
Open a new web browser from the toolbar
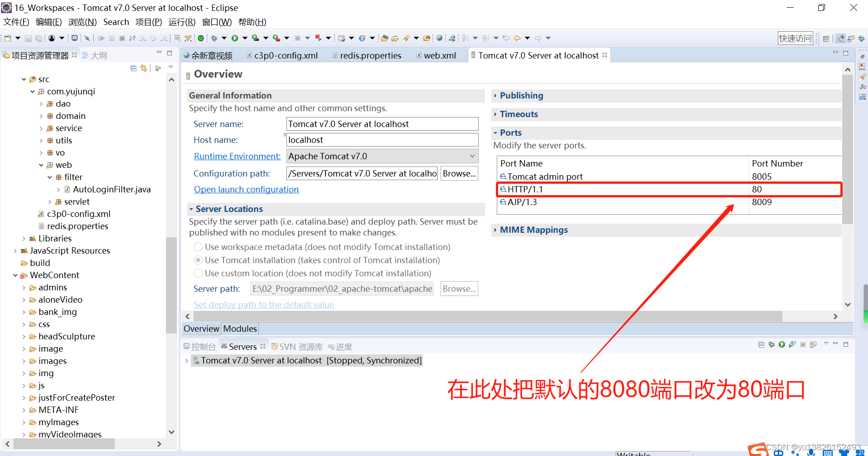point(439,38)
